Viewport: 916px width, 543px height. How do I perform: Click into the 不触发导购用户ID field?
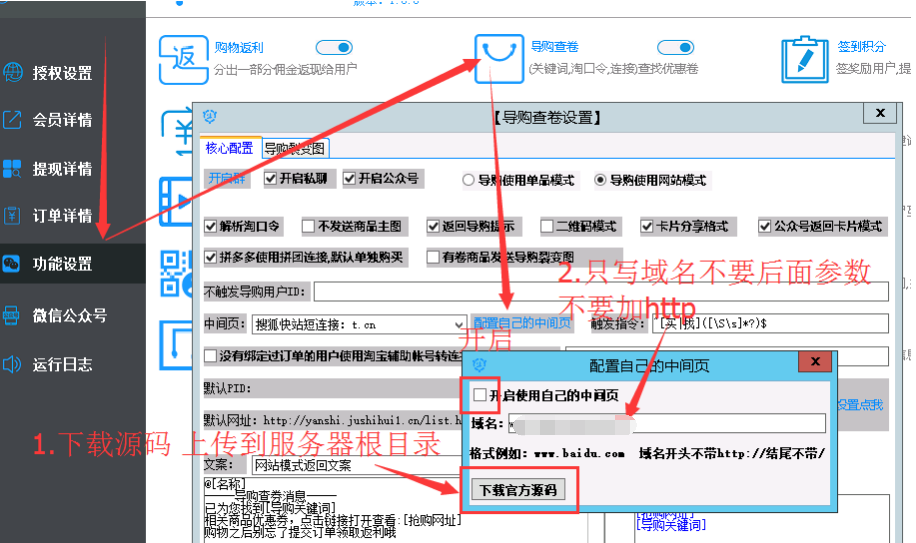[x=600, y=292]
